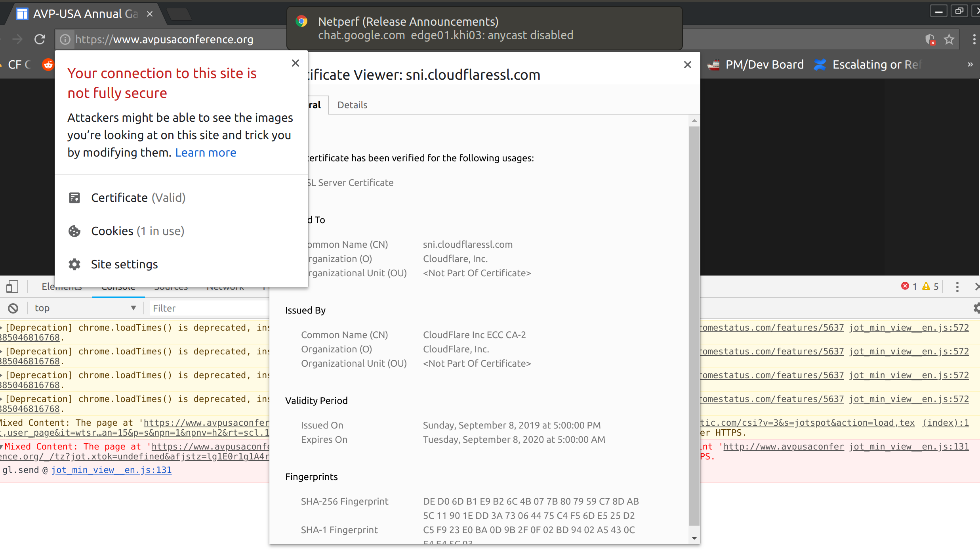This screenshot has height=551, width=980.
Task: Close the AVP-USA Annual tab
Action: [x=150, y=14]
